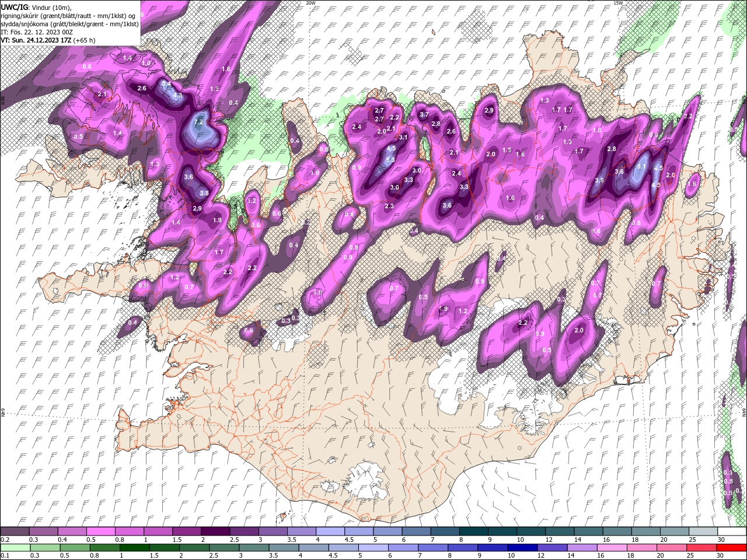The width and height of the screenshot is (747, 560).
Task: Click the 'slydda/snjókoma' legend description line
Action: tap(70, 24)
